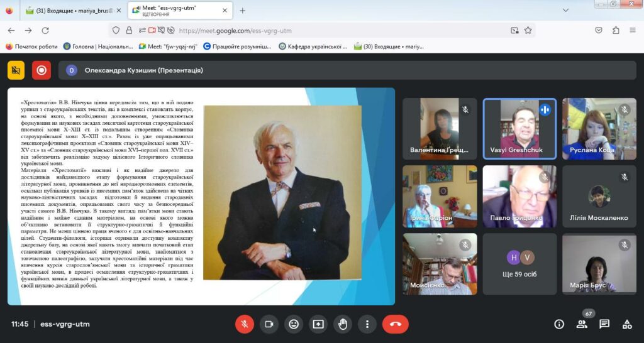
Task: Open more options three-dot menu
Action: tap(367, 324)
